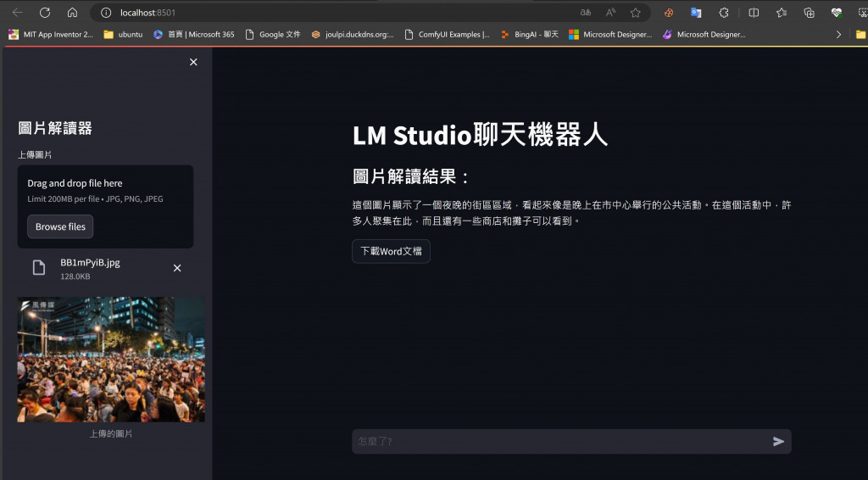
Task: Click the Drag and drop file area
Action: coord(105,207)
